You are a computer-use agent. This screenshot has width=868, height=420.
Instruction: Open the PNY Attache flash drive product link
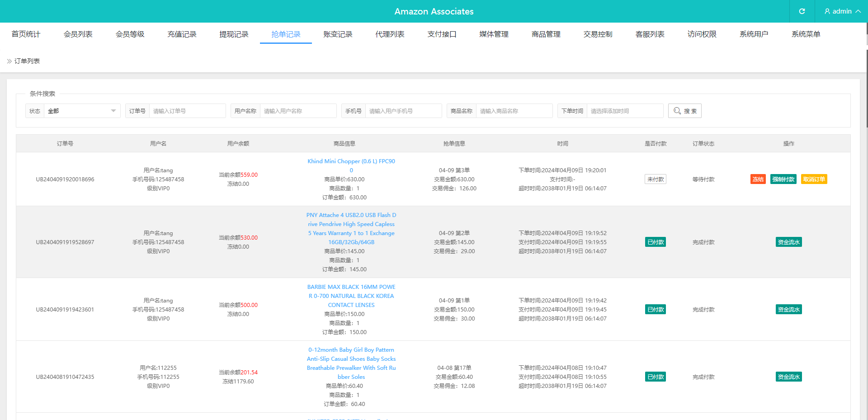[351, 228]
